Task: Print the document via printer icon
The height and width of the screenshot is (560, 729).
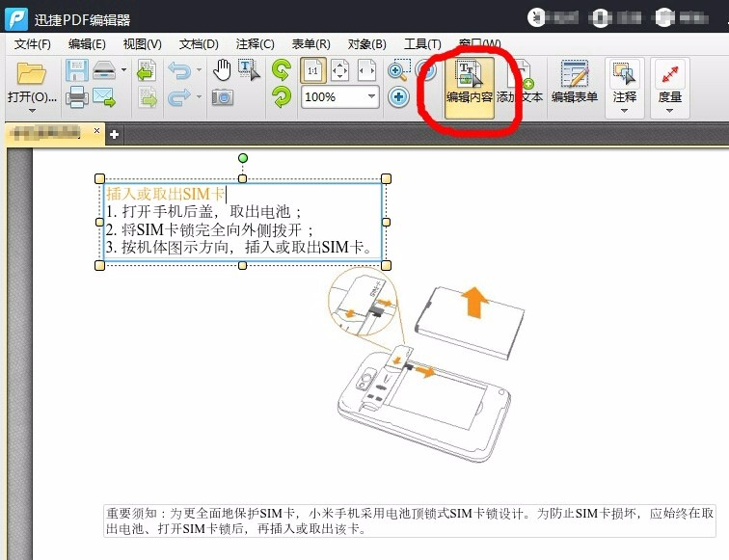Action: coord(76,97)
